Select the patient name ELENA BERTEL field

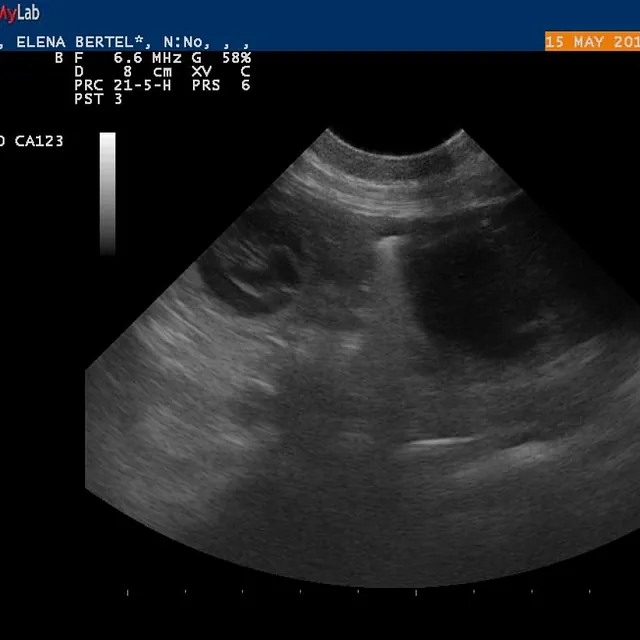coord(80,42)
